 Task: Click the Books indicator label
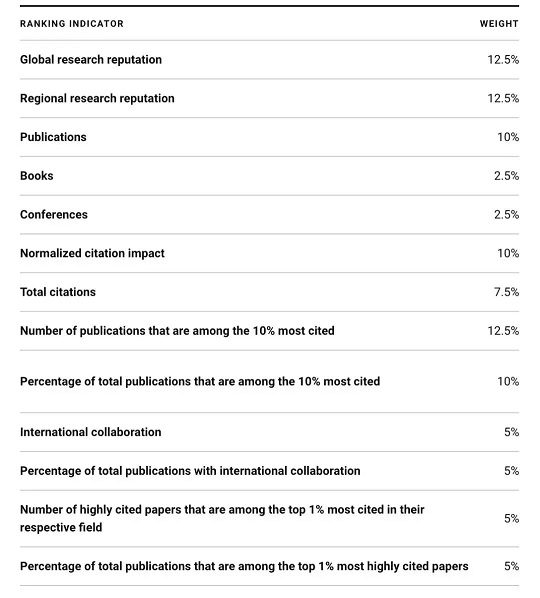[x=37, y=176]
